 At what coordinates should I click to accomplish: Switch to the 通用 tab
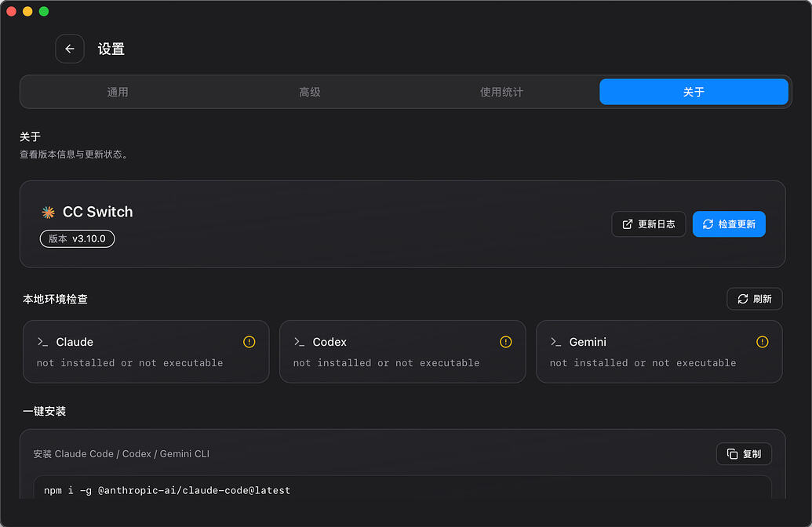[118, 93]
